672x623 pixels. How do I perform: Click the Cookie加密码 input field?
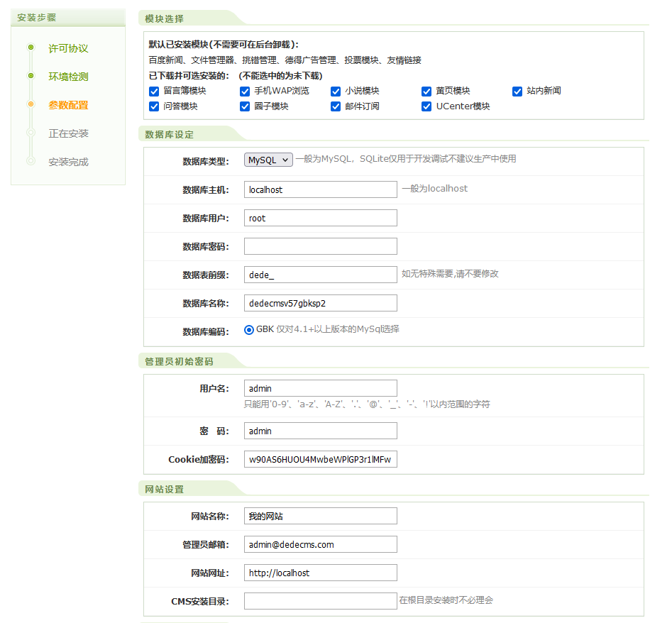(x=320, y=459)
